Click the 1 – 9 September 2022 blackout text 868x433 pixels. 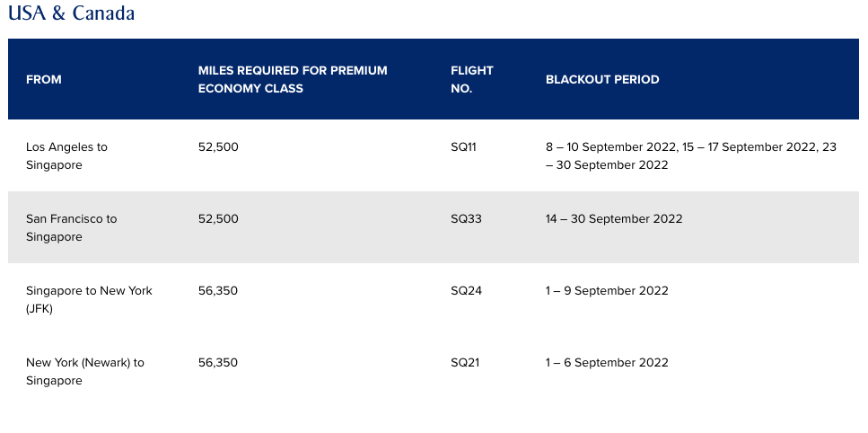coord(607,291)
